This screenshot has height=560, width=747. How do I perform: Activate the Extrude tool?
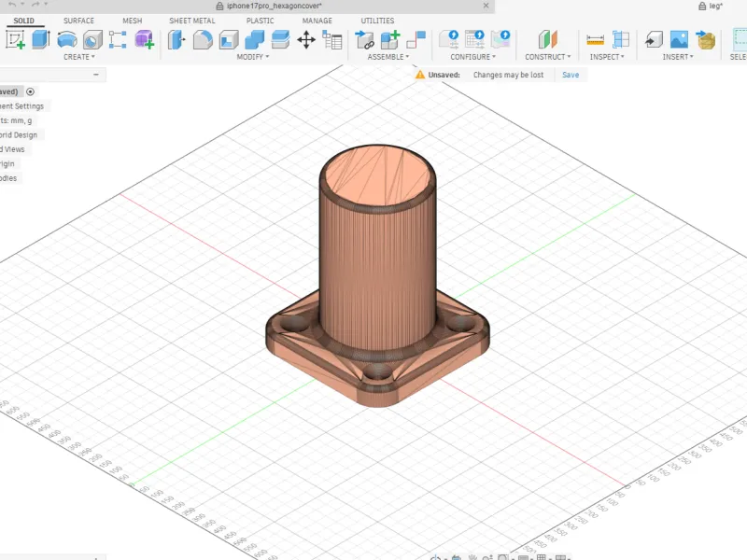click(41, 39)
